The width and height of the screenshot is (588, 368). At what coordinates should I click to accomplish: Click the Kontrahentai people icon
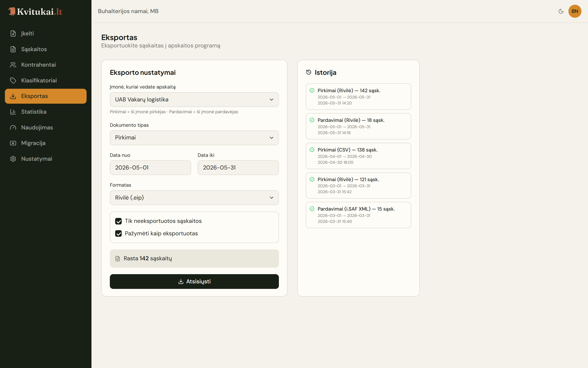pyautogui.click(x=13, y=65)
